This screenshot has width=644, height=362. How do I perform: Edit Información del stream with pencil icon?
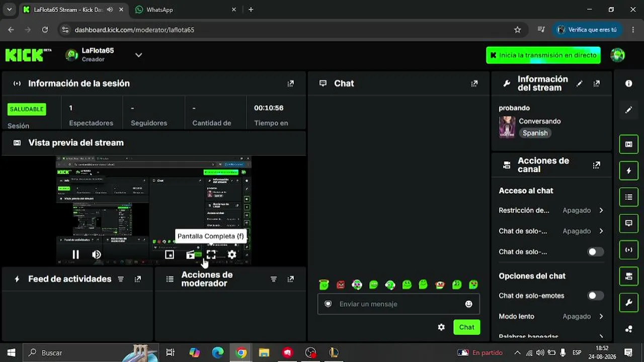point(580,83)
